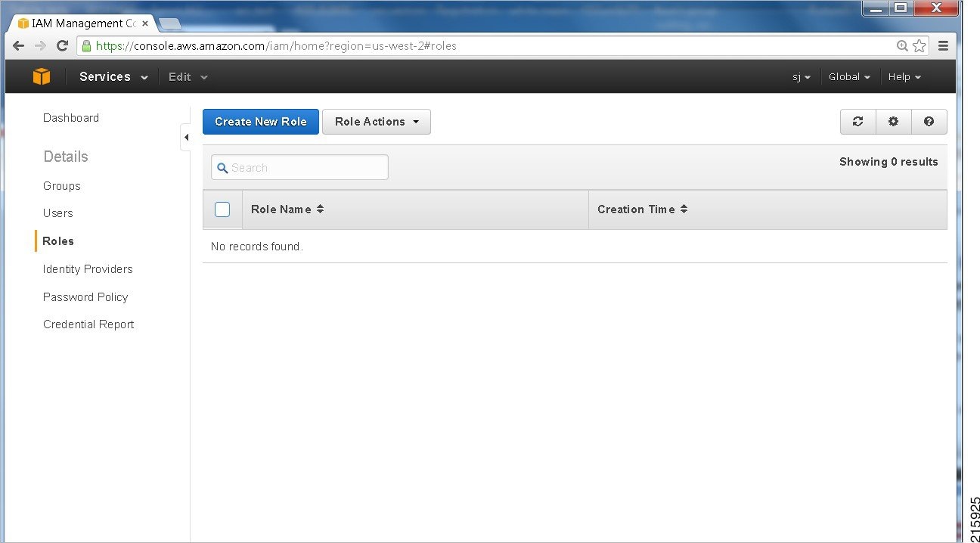This screenshot has width=980, height=543.
Task: Open the Role Actions dropdown
Action: tap(377, 122)
